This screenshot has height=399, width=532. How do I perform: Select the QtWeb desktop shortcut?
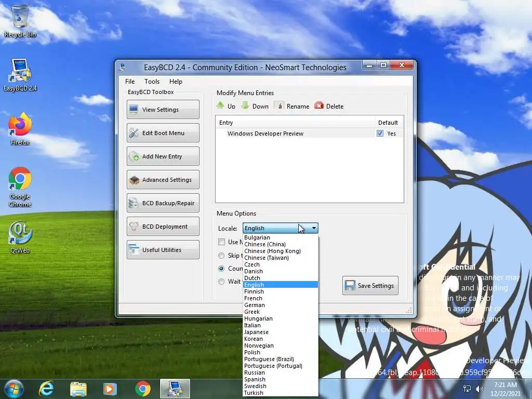point(20,237)
